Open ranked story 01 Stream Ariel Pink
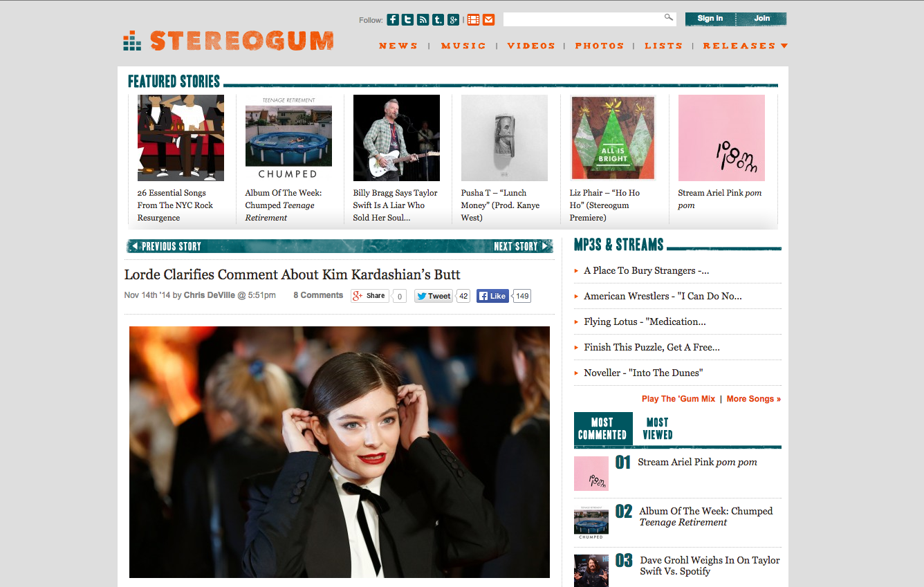This screenshot has width=924, height=587. click(x=697, y=462)
